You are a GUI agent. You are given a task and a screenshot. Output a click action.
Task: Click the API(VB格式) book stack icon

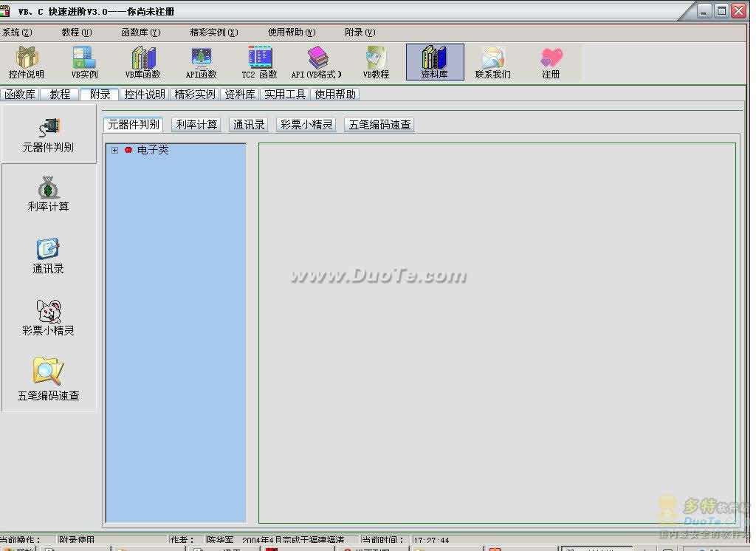(317, 58)
